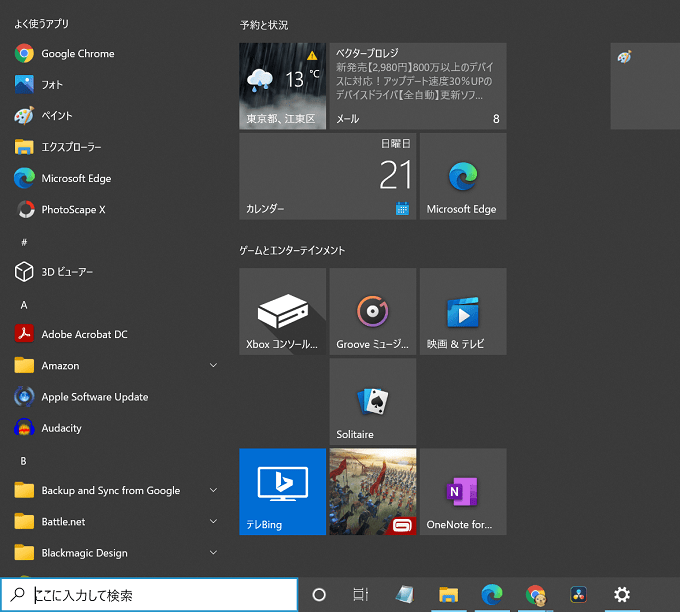Open the Gameloft battle game tile

[x=373, y=492]
